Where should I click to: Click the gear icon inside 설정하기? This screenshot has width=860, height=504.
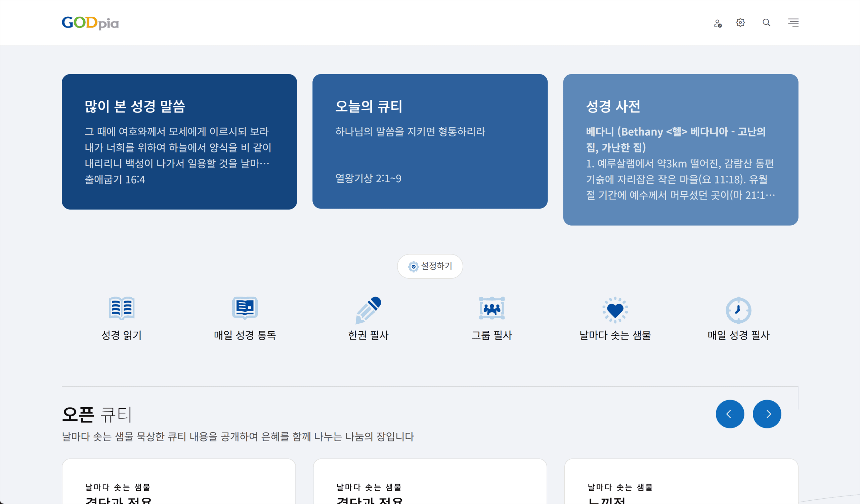(413, 266)
